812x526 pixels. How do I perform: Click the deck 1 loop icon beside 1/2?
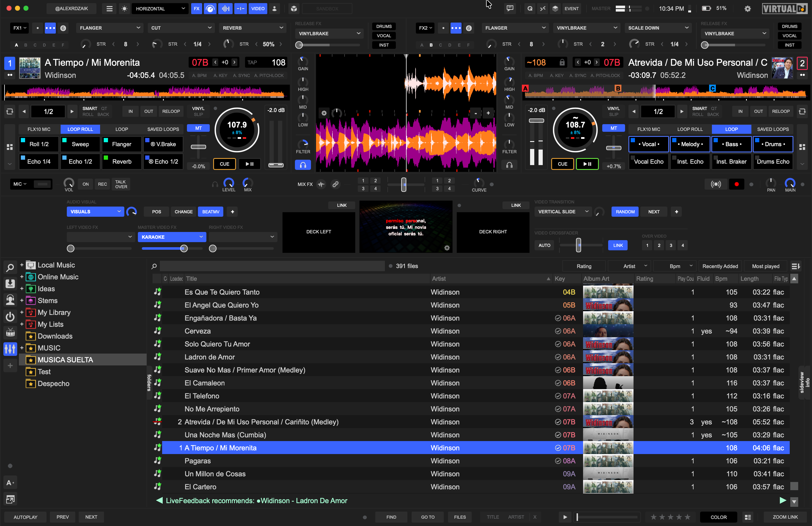click(x=10, y=111)
